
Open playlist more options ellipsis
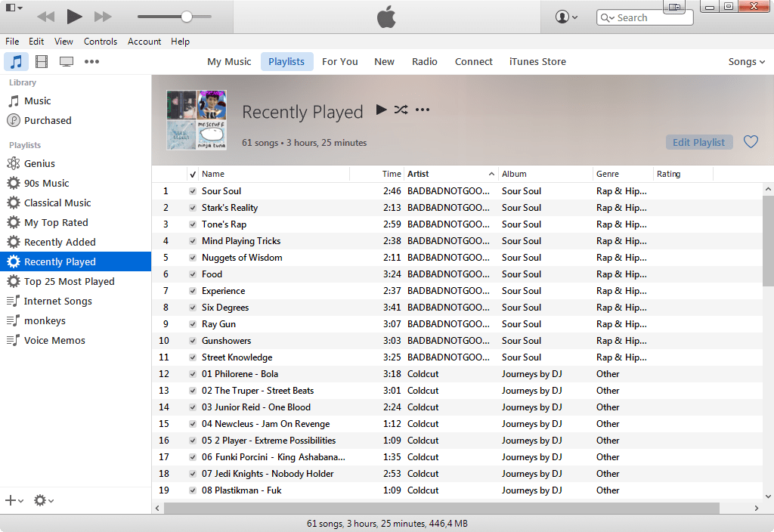click(423, 110)
